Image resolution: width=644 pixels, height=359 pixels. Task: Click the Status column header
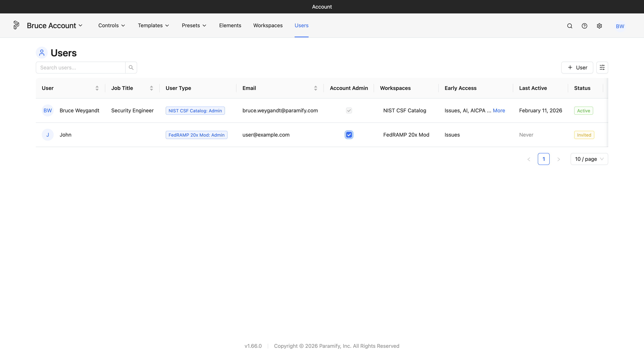coord(582,88)
